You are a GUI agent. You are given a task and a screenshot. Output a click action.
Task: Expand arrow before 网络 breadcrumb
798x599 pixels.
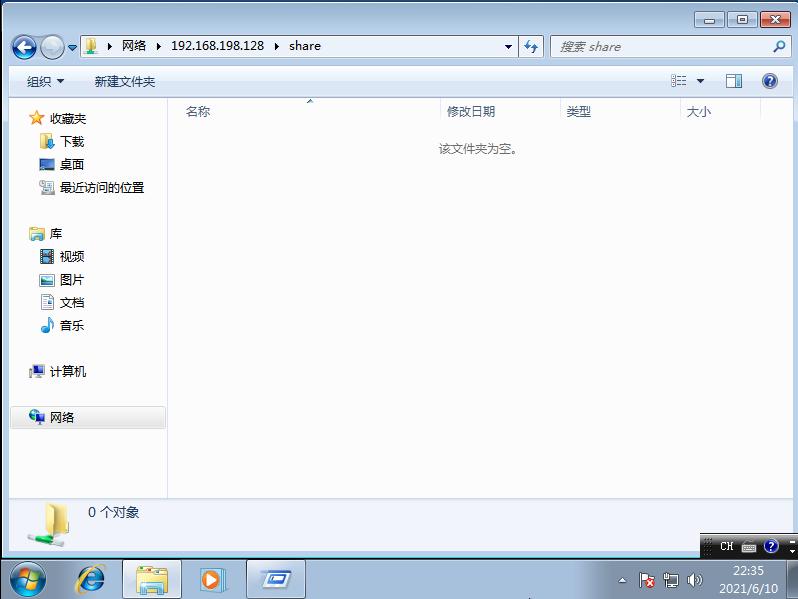109,46
